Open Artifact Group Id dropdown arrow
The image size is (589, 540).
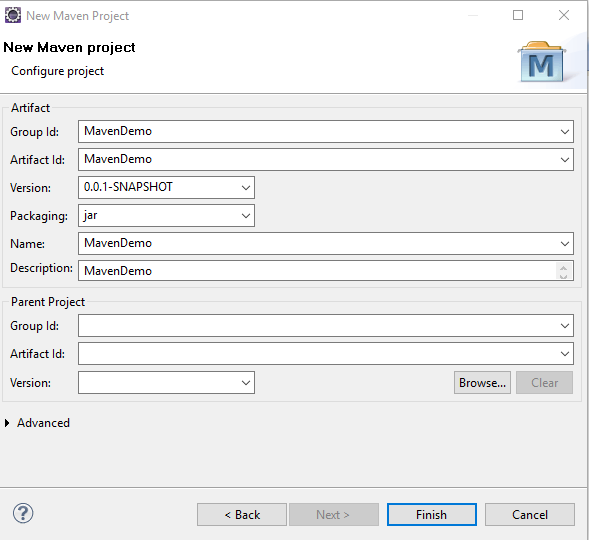coord(565,132)
